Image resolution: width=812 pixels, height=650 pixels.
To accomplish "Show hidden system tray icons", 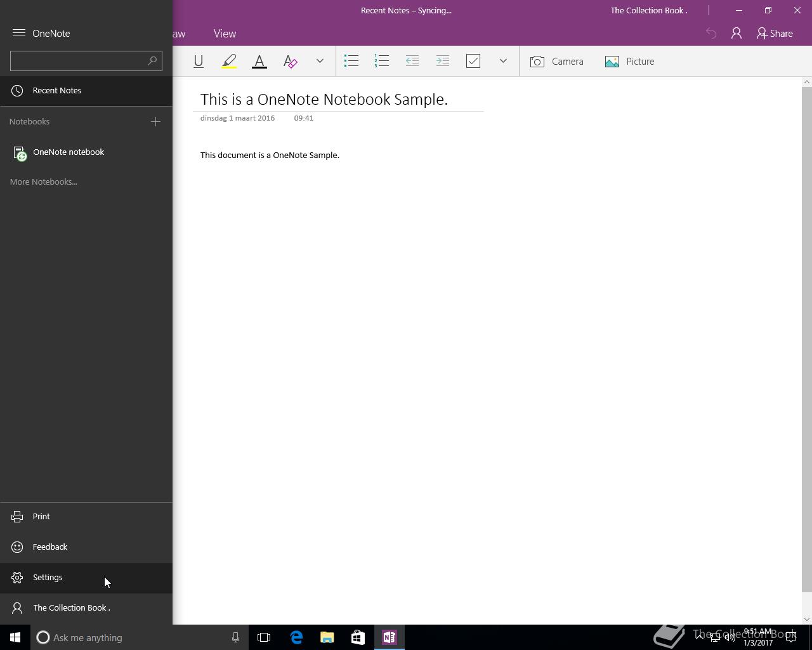I will pyautogui.click(x=699, y=637).
